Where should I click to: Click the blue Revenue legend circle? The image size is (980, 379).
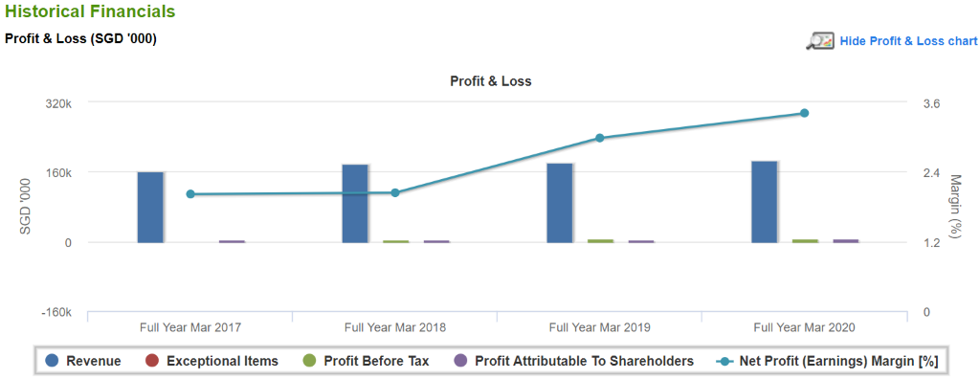click(x=53, y=361)
